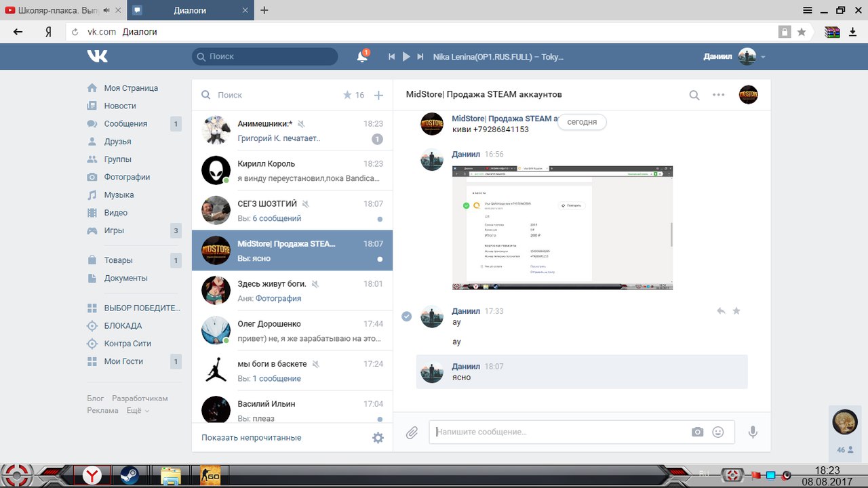Screen dimensions: 868x488
Task: Click the Yandex home Я button
Action: coord(48,32)
